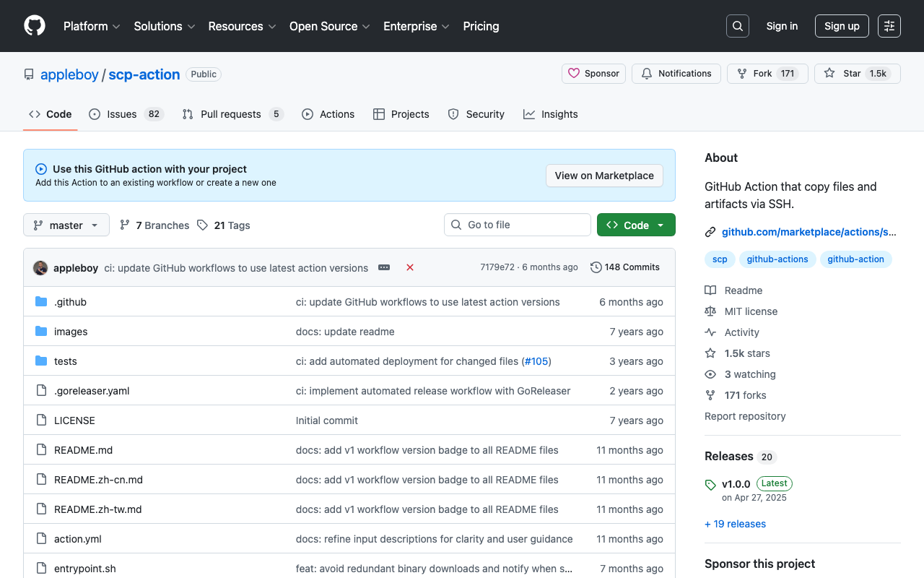This screenshot has height=578, width=924.
Task: Click the Notifications bell icon
Action: (646, 73)
